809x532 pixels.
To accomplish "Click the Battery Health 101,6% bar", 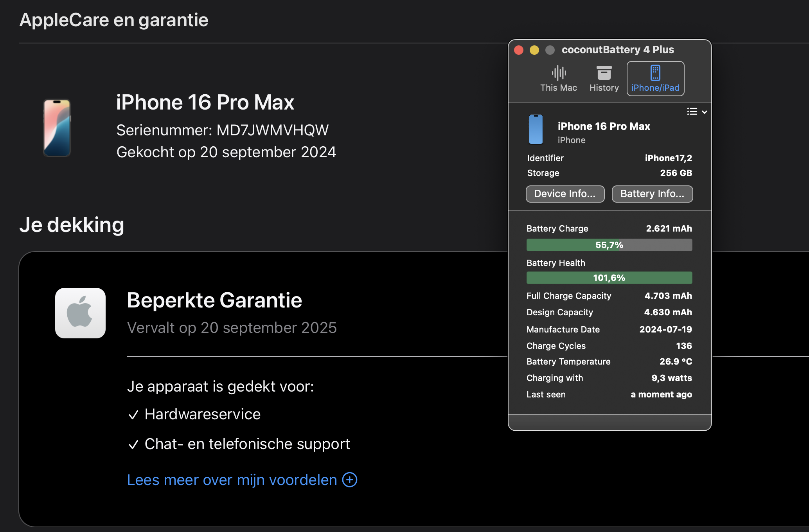I will tap(609, 278).
